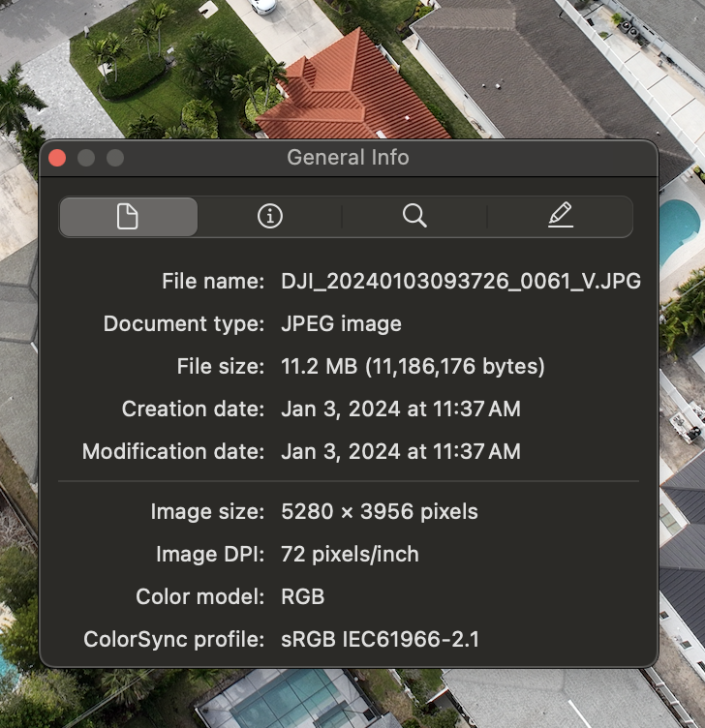This screenshot has width=705, height=728.
Task: Click file name DJI_20240103093726_0061_V.JPG
Action: (x=461, y=282)
